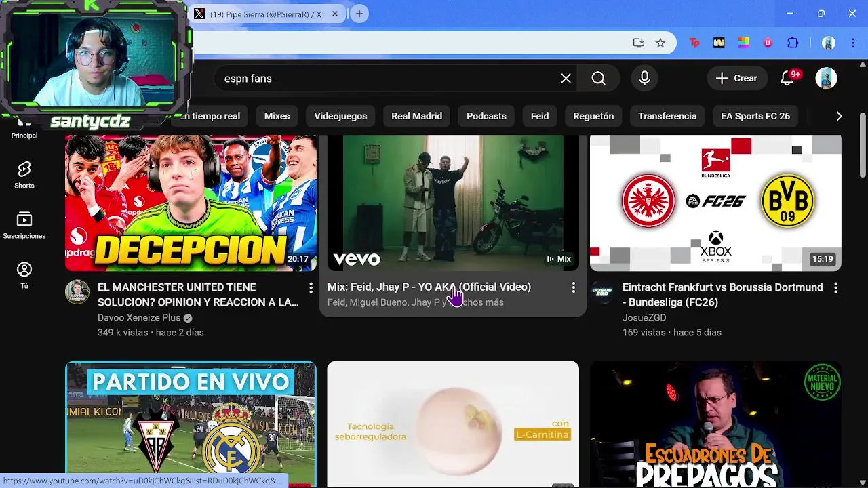
Task: Select the Videojuegos filter chip
Action: click(x=340, y=116)
